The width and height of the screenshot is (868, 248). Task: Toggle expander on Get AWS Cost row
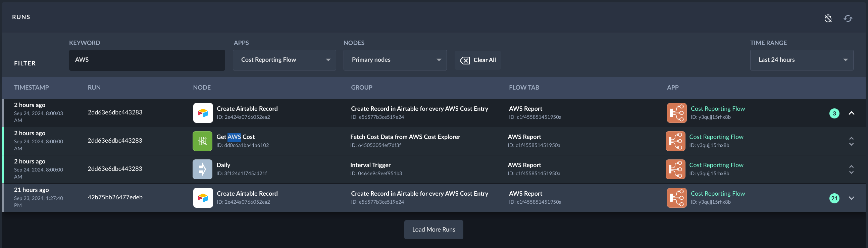pos(851,141)
